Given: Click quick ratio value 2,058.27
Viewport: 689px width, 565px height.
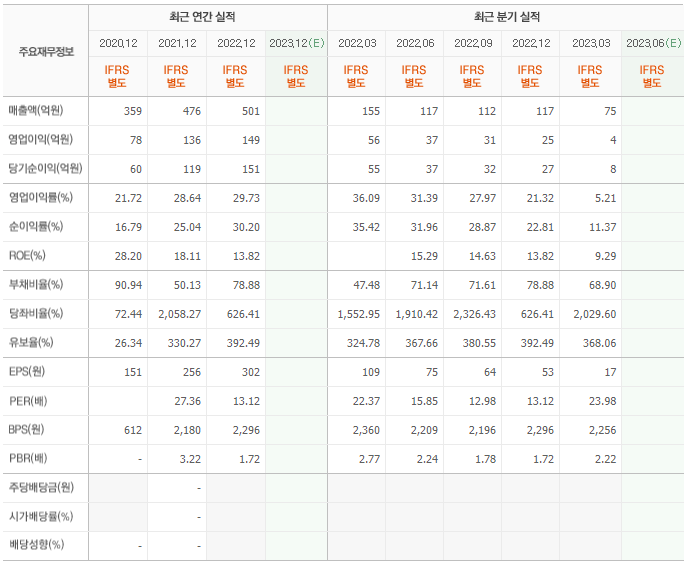Looking at the screenshot, I should (x=180, y=314).
